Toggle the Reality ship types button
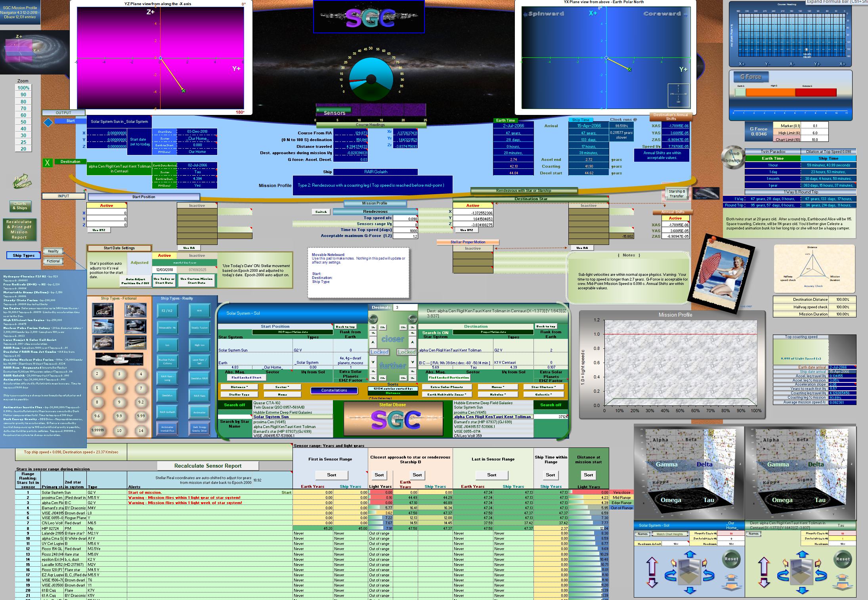The image size is (868, 600). 53,251
